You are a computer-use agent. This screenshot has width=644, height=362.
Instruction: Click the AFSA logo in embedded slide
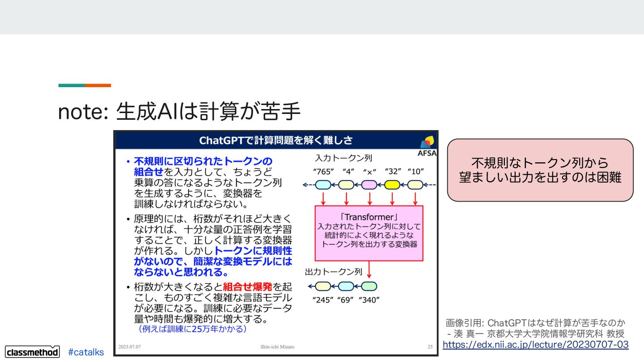coord(428,147)
